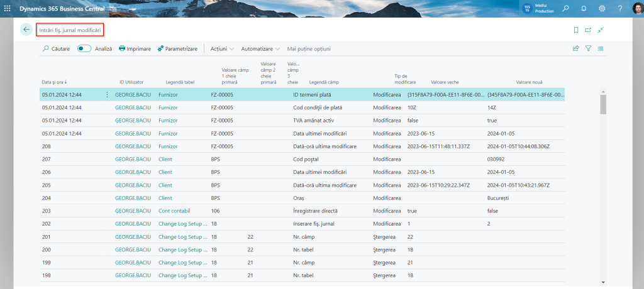Click Imprimare in the action bar
644x289 pixels.
tap(135, 48)
